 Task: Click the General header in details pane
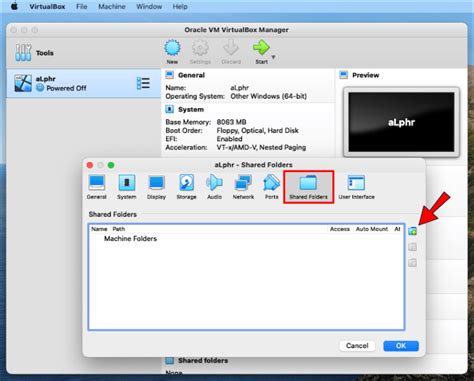click(191, 75)
